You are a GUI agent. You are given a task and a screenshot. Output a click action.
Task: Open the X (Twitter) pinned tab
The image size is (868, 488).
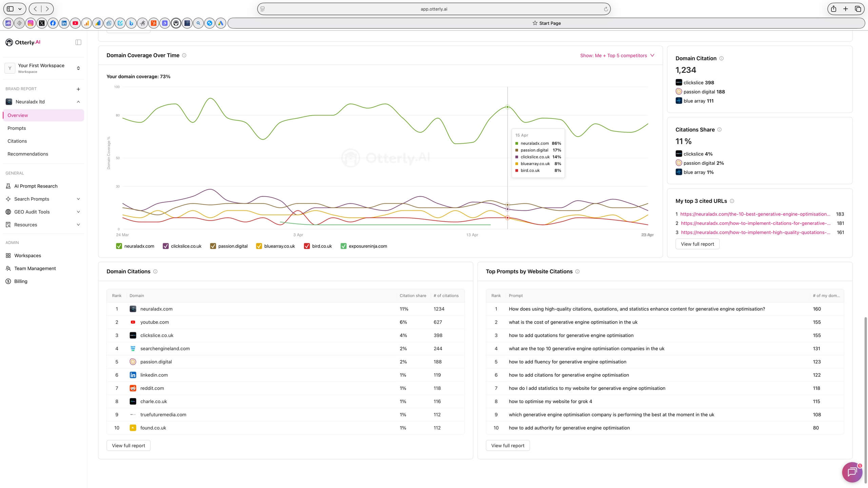tap(42, 23)
